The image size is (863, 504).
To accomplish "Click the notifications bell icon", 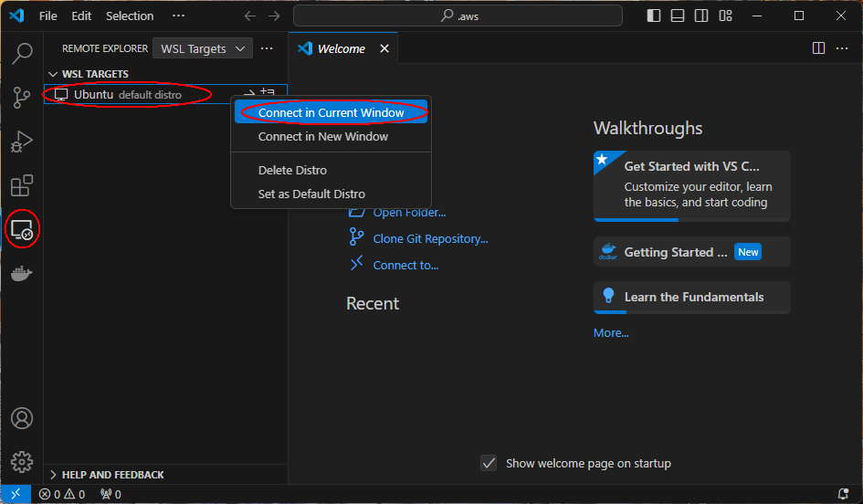I will pyautogui.click(x=842, y=494).
